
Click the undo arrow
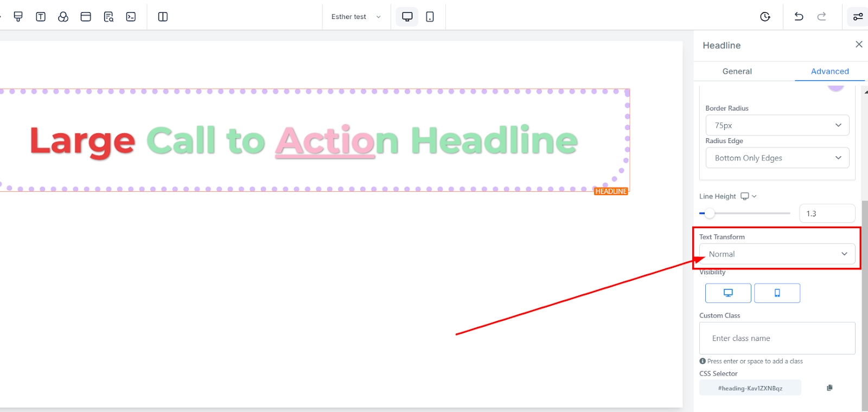coord(799,17)
